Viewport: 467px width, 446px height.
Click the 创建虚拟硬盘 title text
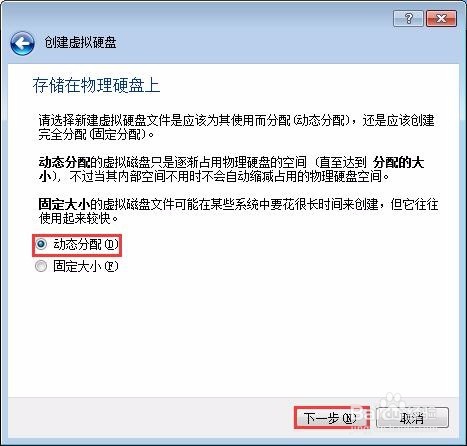[80, 43]
